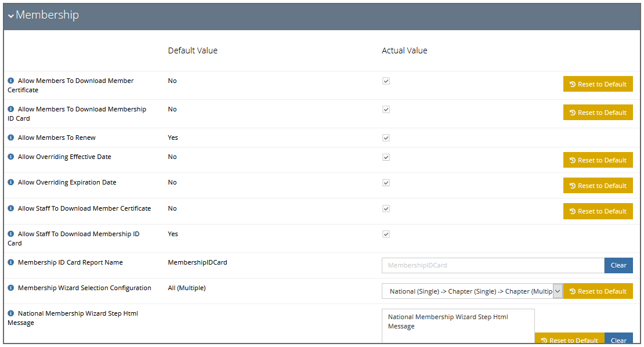The width and height of the screenshot is (644, 347).
Task: Open info icon for Membership ID Card Report Name
Action: click(x=11, y=262)
